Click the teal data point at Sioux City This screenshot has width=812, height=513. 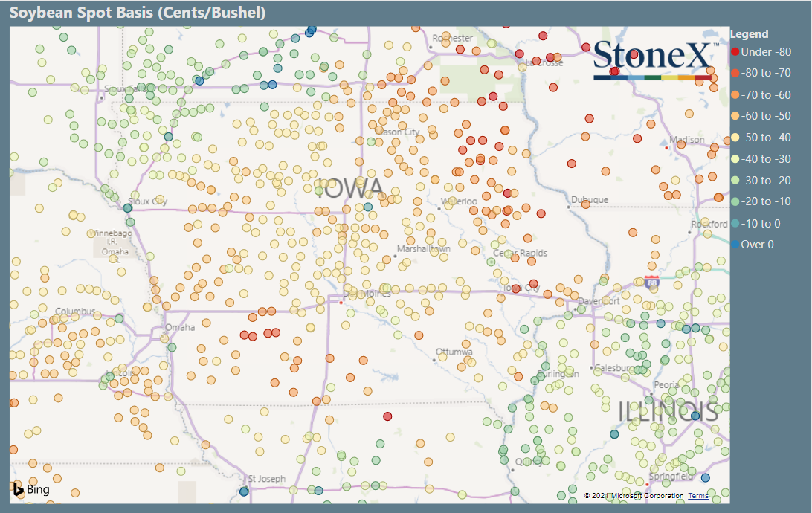[x=127, y=208]
